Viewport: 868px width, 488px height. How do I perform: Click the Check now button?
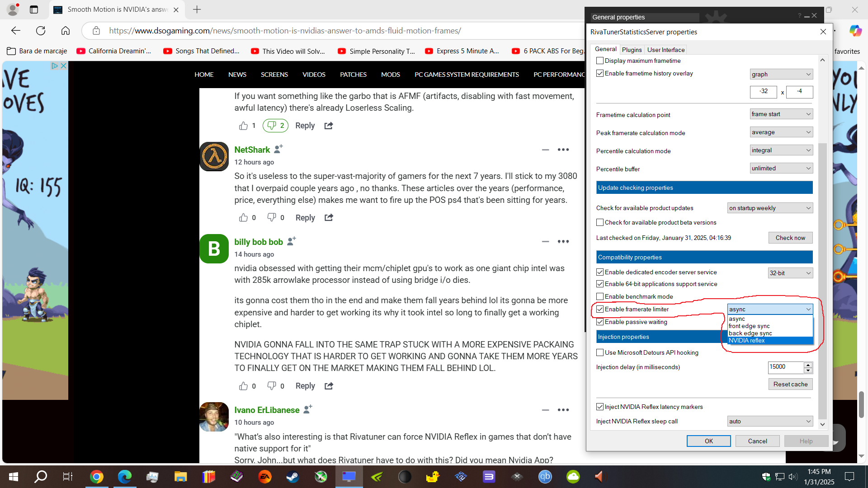(790, 238)
